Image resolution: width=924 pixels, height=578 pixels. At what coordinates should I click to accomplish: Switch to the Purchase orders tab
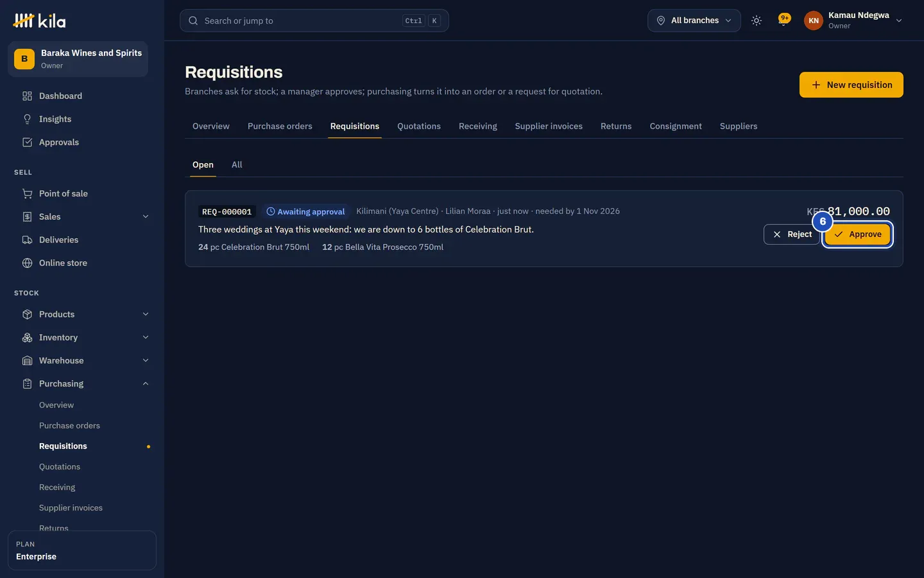(x=280, y=126)
